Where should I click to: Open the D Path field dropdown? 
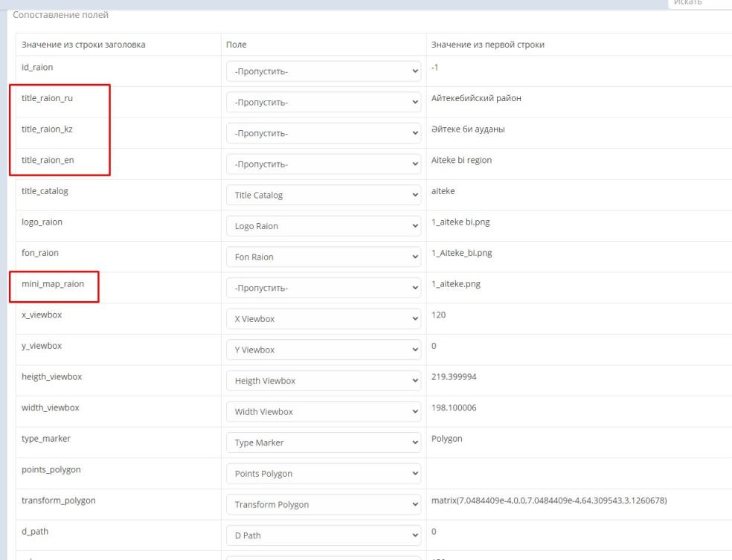[324, 535]
